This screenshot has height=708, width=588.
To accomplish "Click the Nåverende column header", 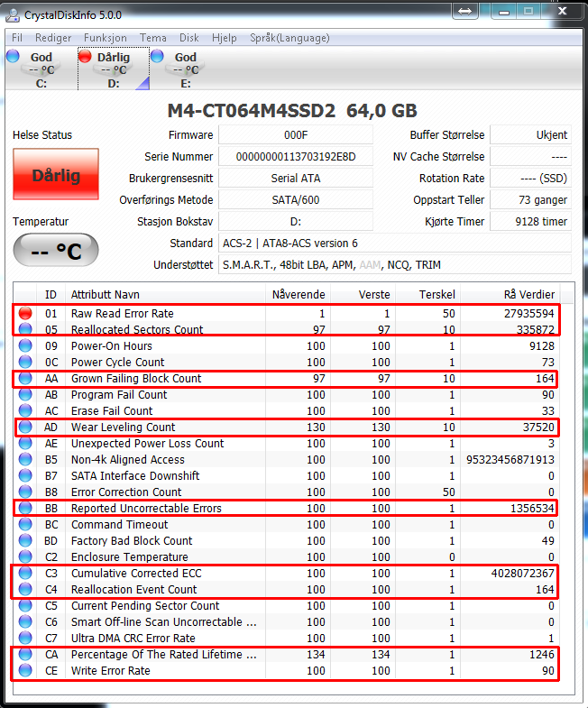I will 299,294.
